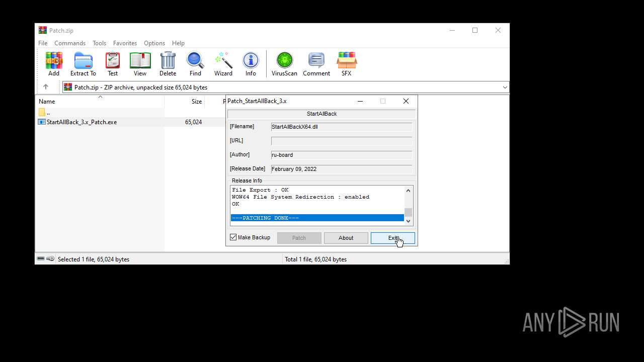
Task: Click the disabled Patch button
Action: (299, 238)
